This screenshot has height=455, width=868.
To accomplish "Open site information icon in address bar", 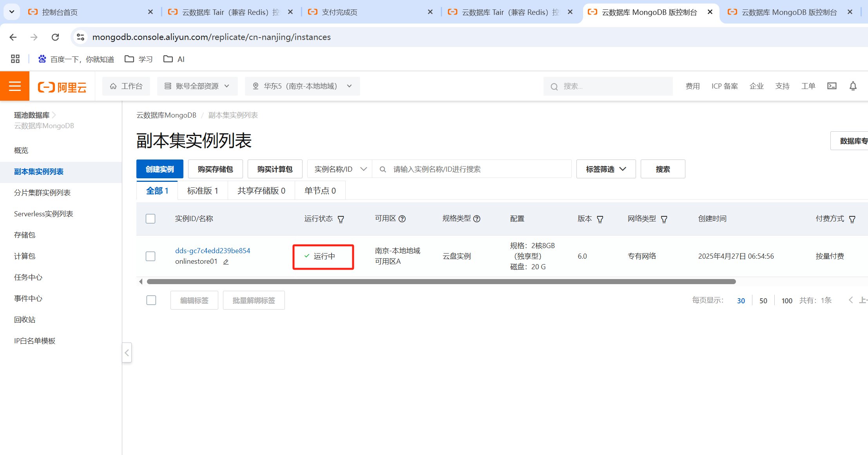I will point(80,37).
